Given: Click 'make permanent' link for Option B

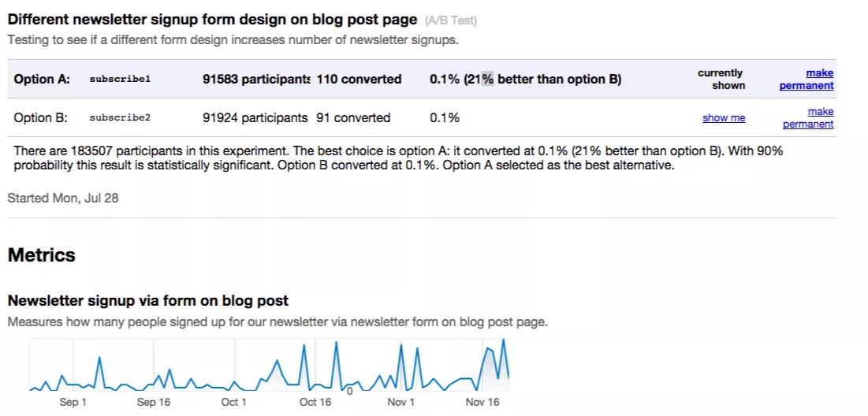Looking at the screenshot, I should point(809,118).
